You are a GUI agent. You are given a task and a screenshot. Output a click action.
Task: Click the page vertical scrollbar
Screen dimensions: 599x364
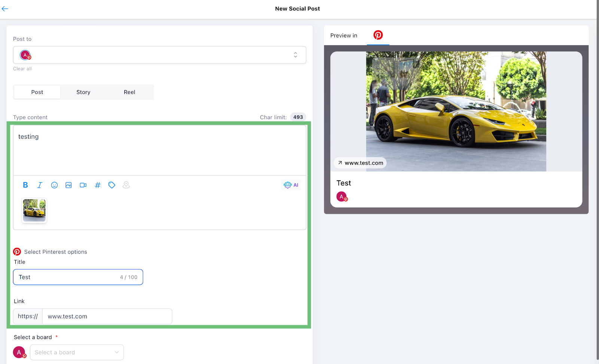pos(598,180)
